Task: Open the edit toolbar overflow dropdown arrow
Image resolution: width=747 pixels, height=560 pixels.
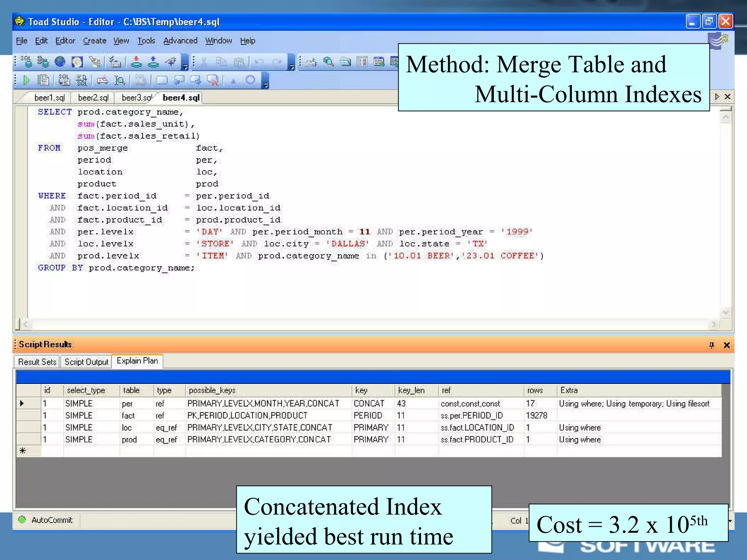Action: point(291,62)
